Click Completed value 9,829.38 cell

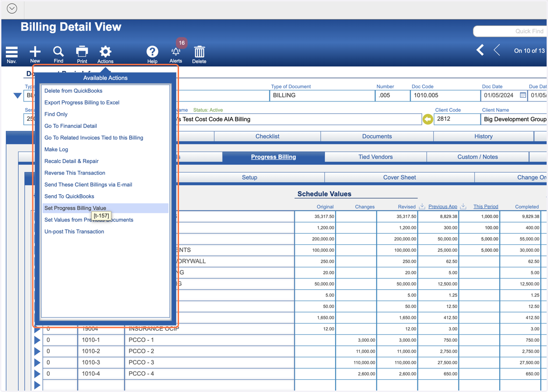521,217
